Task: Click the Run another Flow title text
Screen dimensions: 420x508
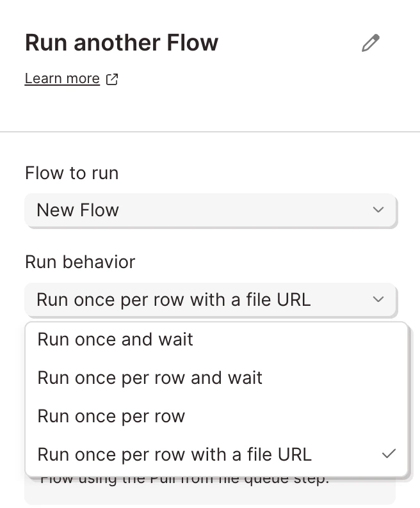Action: point(122,43)
